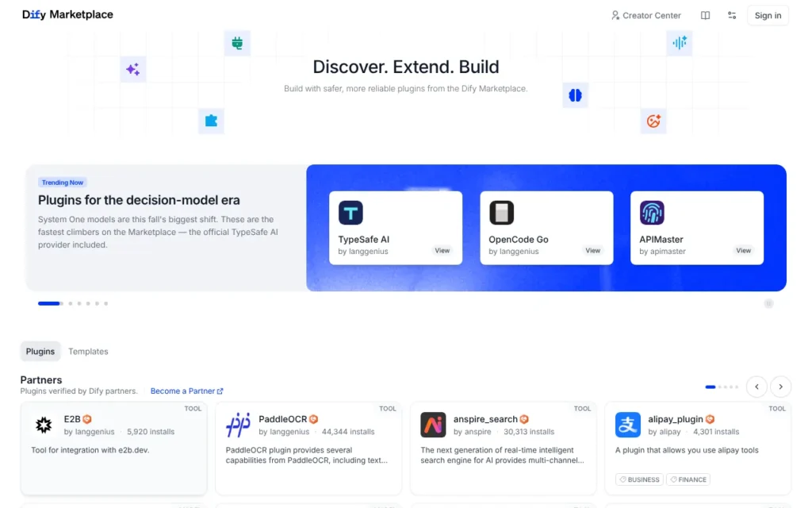Click the external link icon beside Become a Partner
The width and height of the screenshot is (812, 508).
[x=220, y=391]
